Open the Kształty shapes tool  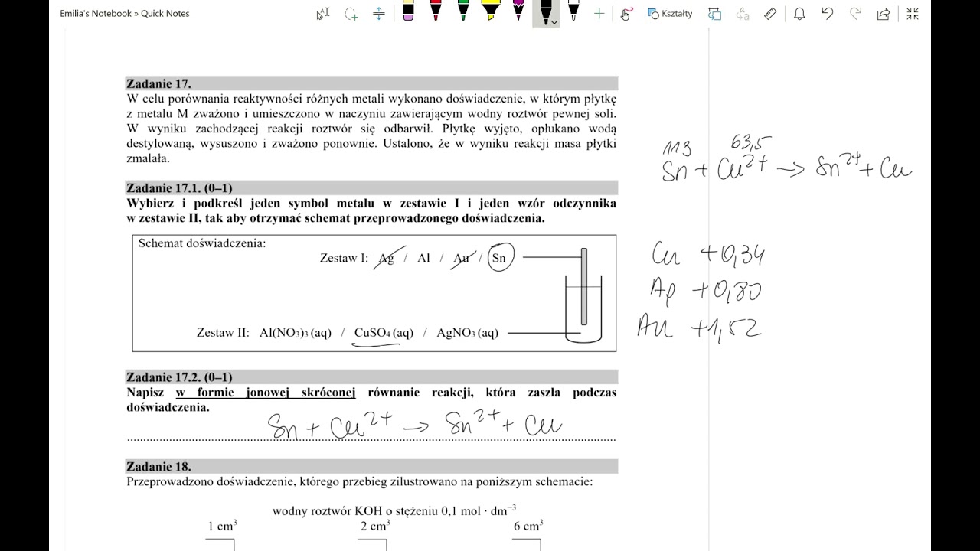coord(670,14)
